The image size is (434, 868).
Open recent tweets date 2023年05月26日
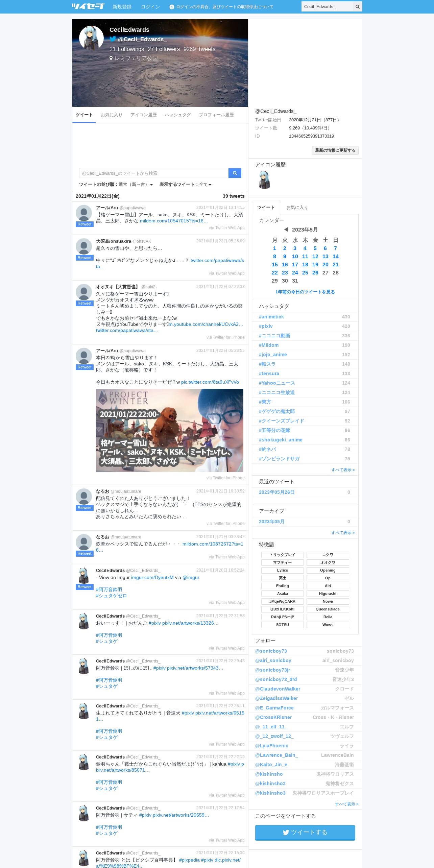(276, 492)
